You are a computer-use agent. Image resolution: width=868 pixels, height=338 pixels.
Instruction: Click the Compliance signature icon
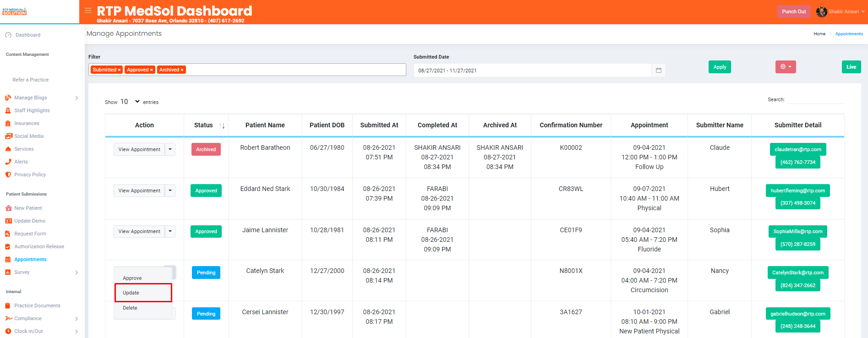(9, 318)
